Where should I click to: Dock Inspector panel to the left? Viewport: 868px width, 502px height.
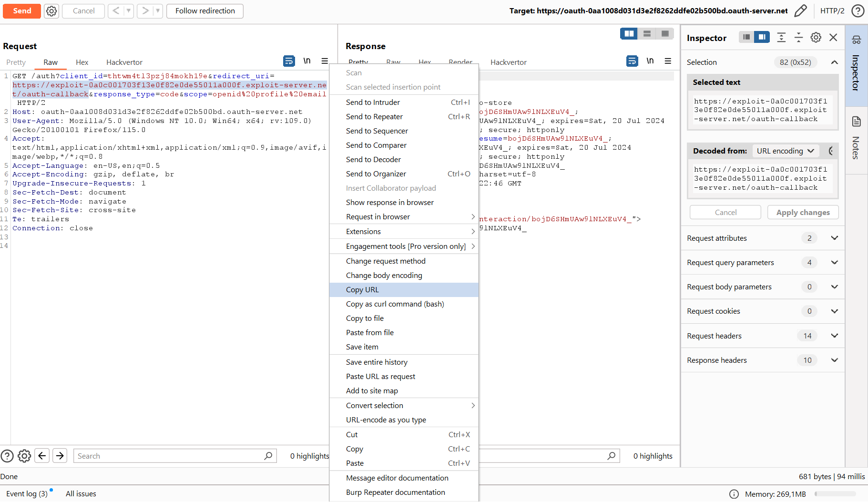[746, 37]
